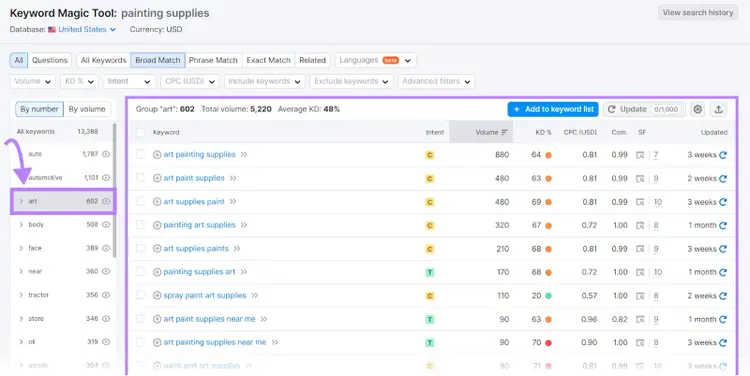Select the All Keywords match type
750x376 pixels.
(x=103, y=60)
